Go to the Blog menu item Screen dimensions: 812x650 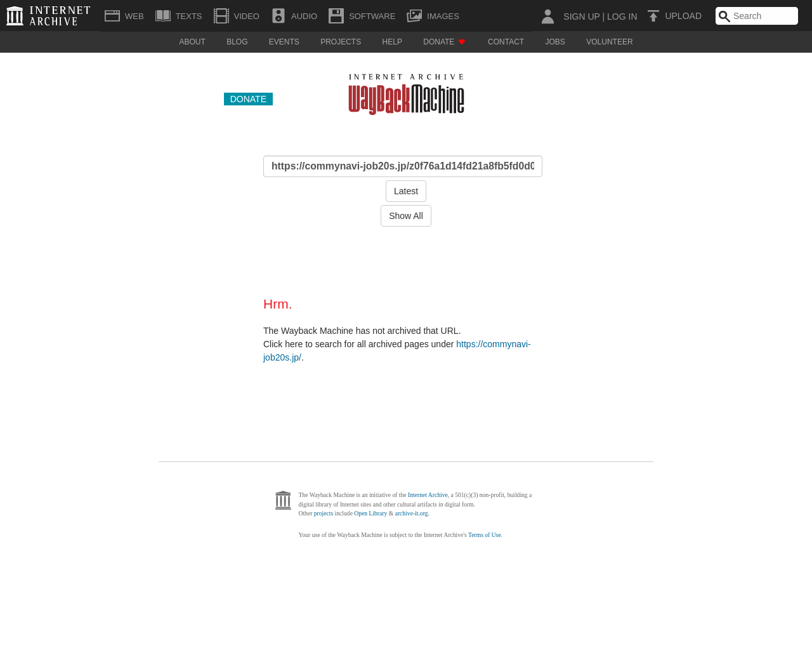tap(237, 42)
